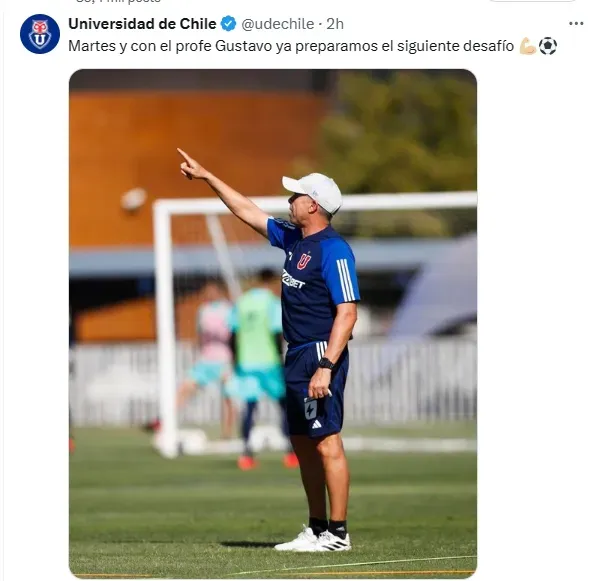
Task: Open the tweet's three-dot more options menu
Action: pos(576,24)
